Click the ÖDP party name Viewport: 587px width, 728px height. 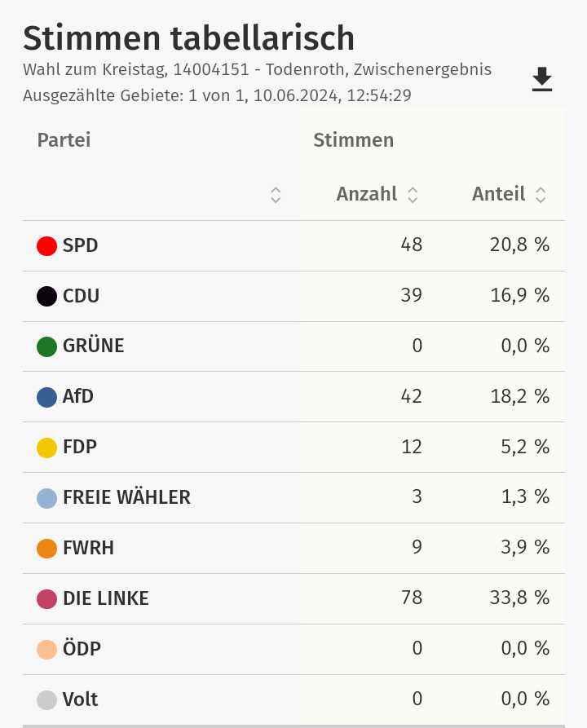pos(82,649)
